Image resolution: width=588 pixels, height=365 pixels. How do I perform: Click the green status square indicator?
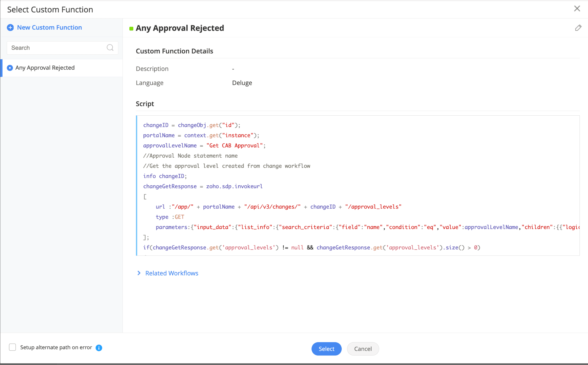pyautogui.click(x=131, y=28)
